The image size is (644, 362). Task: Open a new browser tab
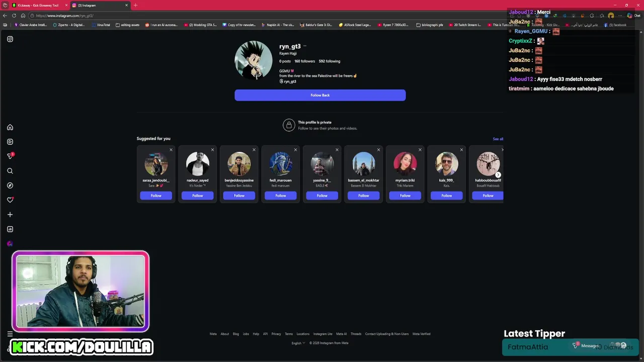135,5
